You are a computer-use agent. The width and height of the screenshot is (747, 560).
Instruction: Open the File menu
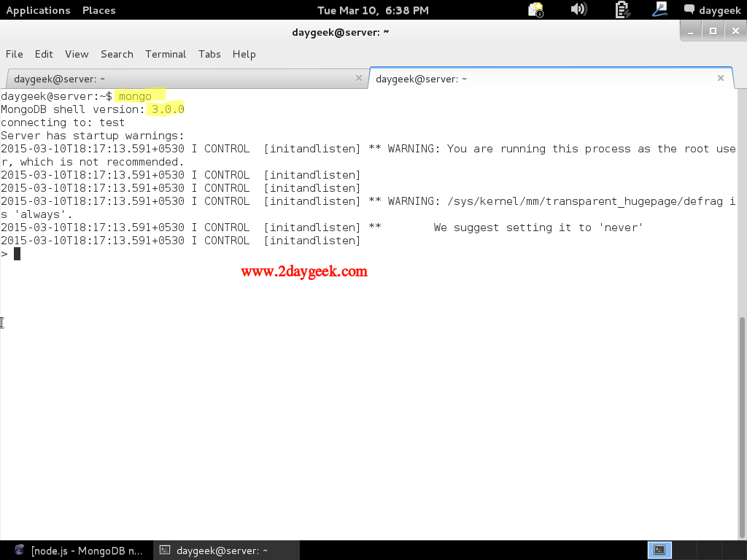(x=15, y=54)
